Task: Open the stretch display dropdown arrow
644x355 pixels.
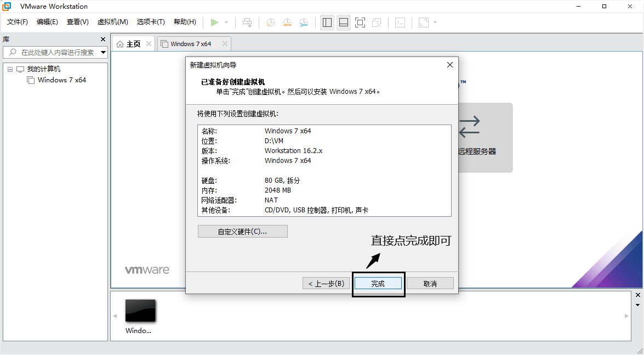Action: point(435,22)
